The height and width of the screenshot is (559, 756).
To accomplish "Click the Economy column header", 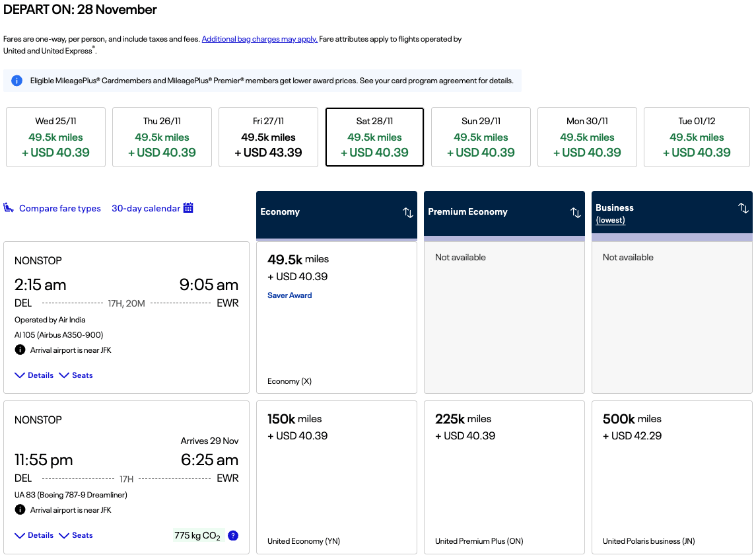I will coord(337,215).
